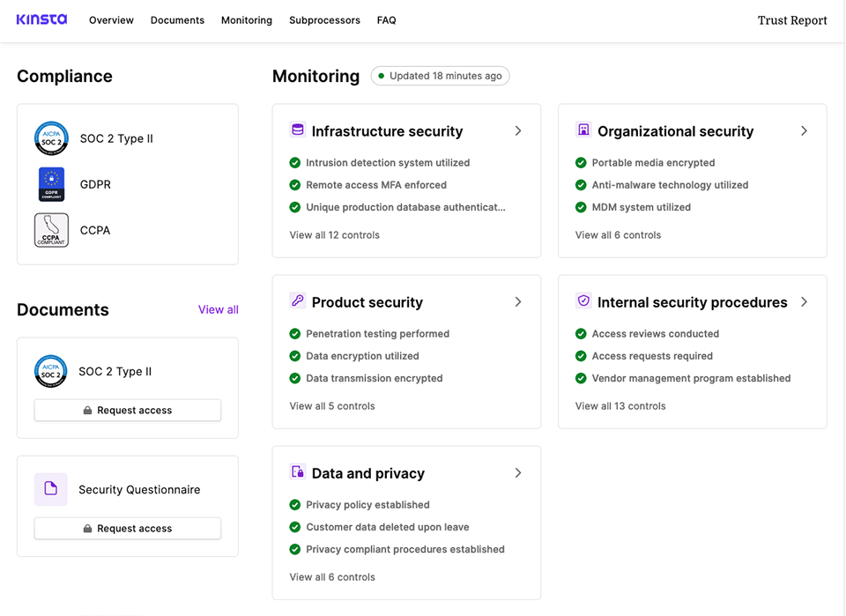This screenshot has width=846, height=616.
Task: Expand the Data and privacy card chevron
Action: (518, 472)
